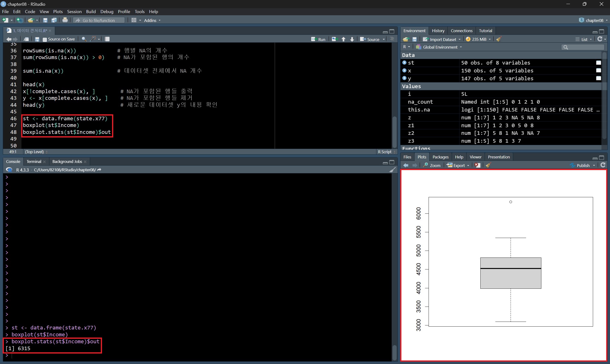Image resolution: width=610 pixels, height=364 pixels.
Task: Click the code tools magic wand icon
Action: pyautogui.click(x=93, y=39)
